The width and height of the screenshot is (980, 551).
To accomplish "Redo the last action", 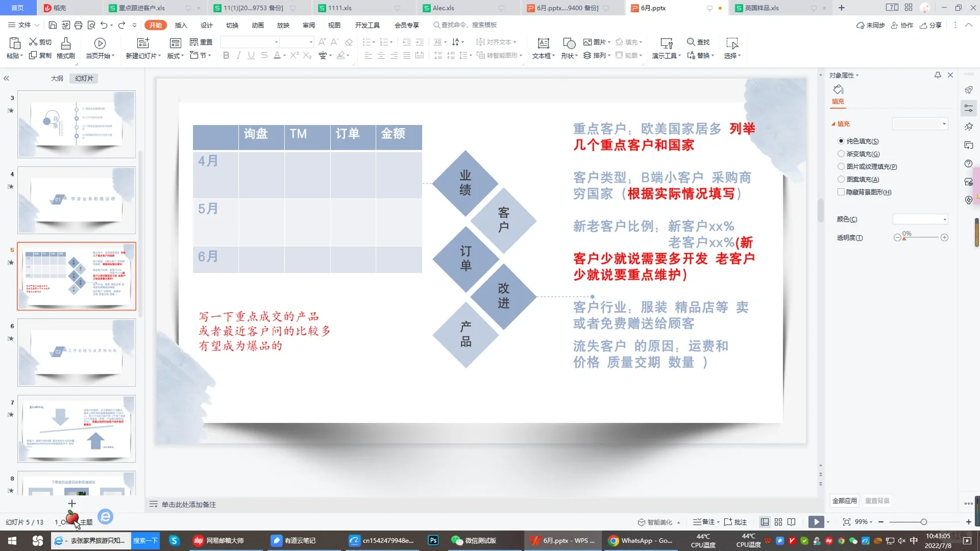I will (121, 25).
